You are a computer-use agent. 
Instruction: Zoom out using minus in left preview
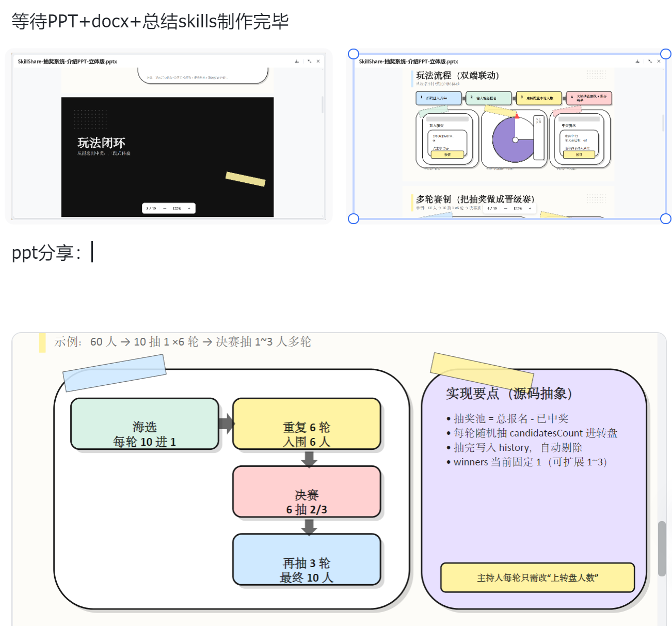pyautogui.click(x=165, y=209)
